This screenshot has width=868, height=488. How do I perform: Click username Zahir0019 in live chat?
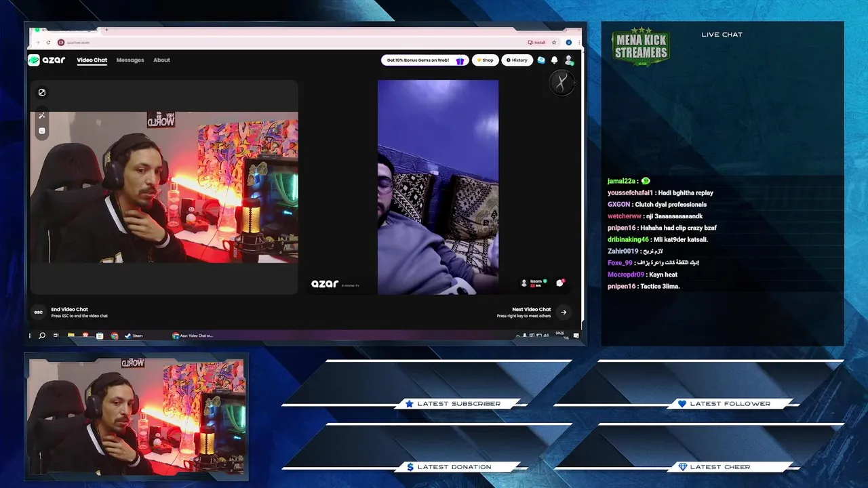[623, 251]
